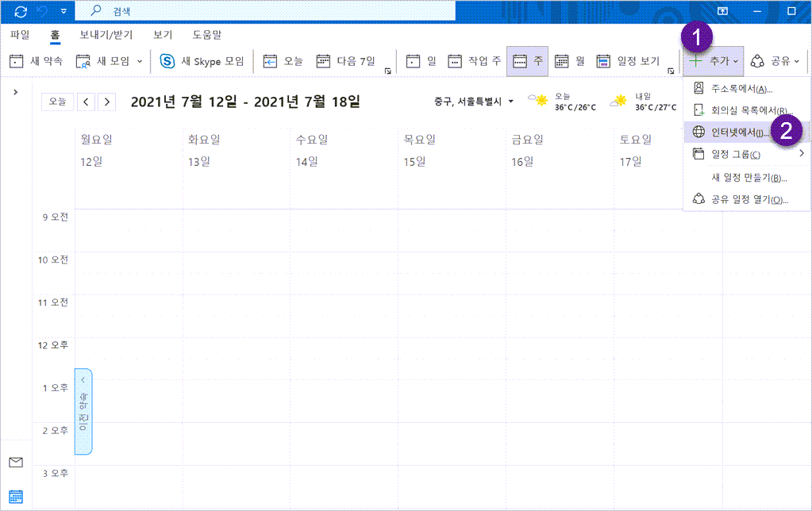Screen dimensions: 812x511
Task: Toggle the 주 (Week) view button
Action: coord(528,60)
